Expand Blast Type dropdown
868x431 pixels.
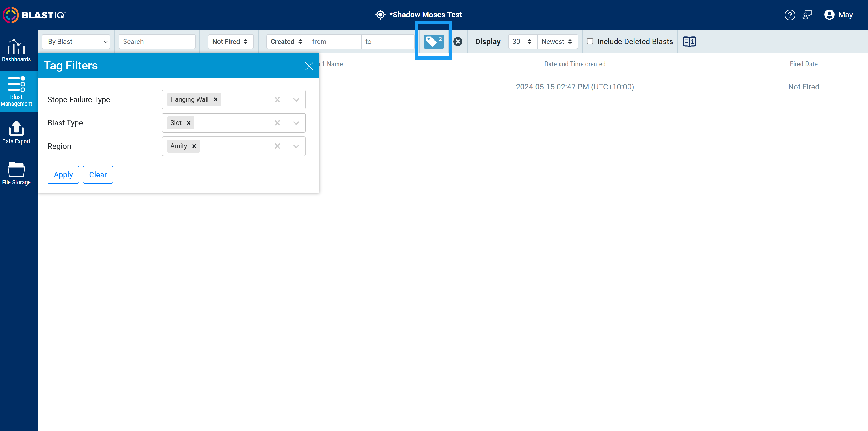(296, 123)
